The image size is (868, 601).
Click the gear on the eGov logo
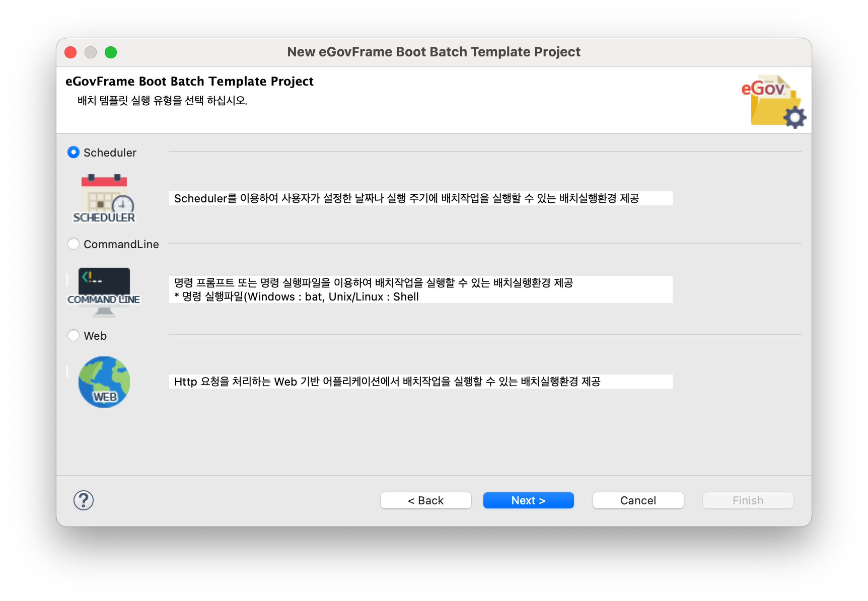795,118
